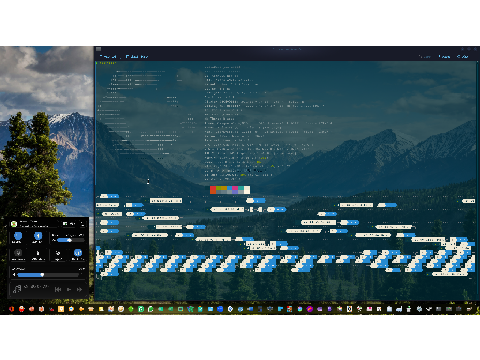Open the terminal window menu icon in title bar
This screenshot has height=360, width=480.
(x=98, y=49)
